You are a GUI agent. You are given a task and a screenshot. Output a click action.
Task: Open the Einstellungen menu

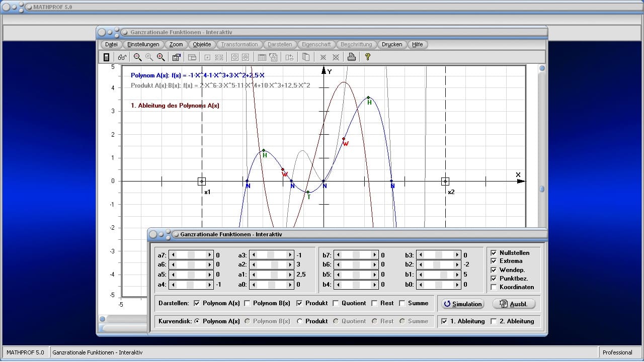coord(143,44)
